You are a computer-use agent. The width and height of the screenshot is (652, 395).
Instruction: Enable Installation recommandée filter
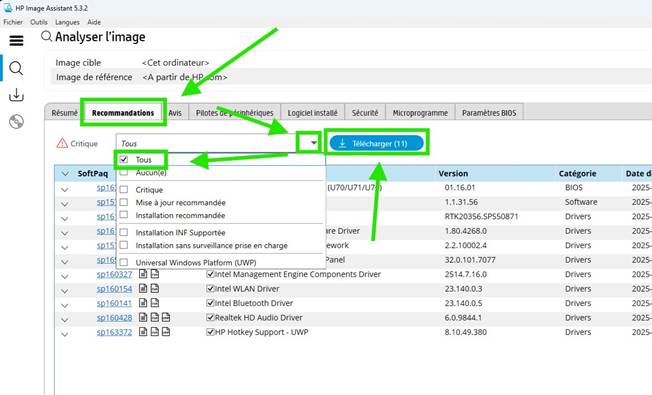point(123,215)
